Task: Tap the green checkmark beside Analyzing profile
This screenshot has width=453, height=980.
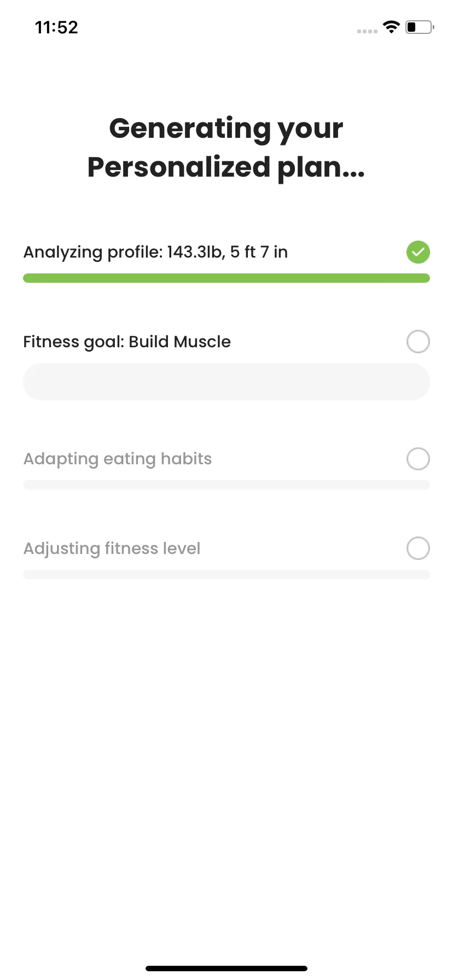Action: pos(418,252)
